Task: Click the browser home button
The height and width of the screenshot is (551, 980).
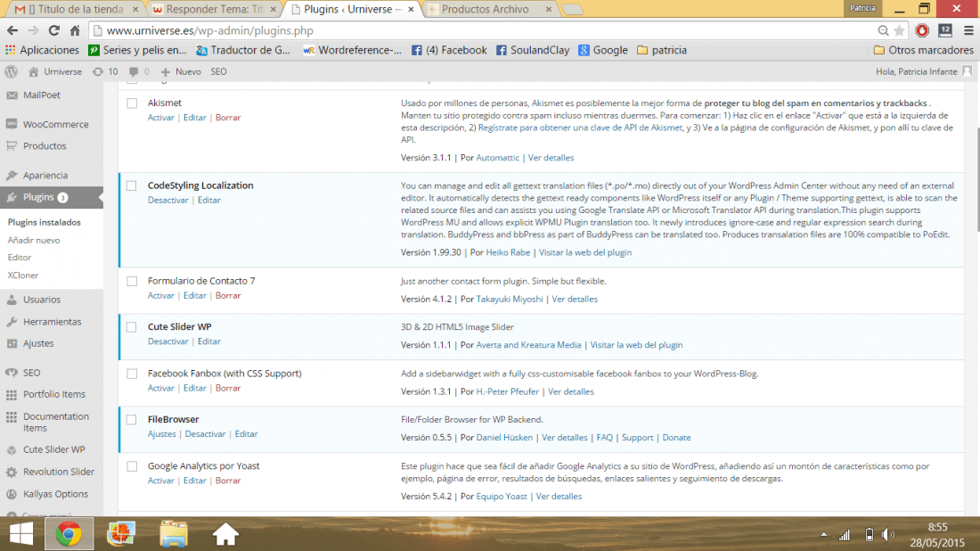Action: click(75, 30)
